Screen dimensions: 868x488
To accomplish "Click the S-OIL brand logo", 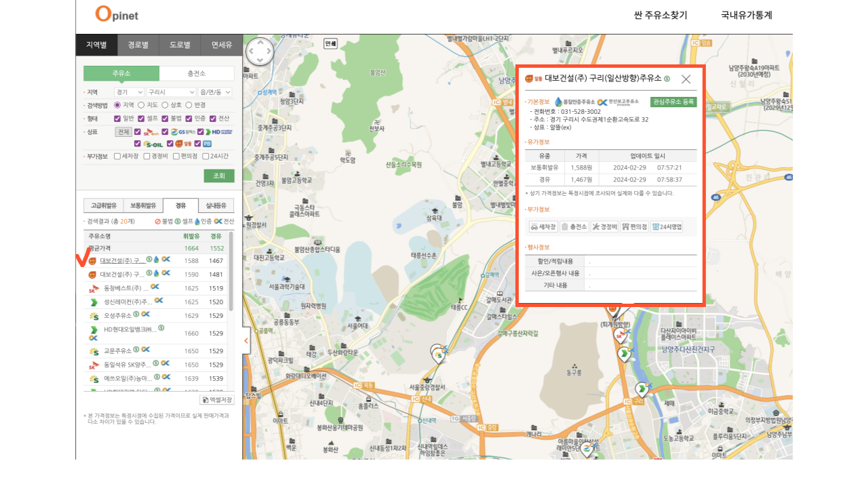I will [x=153, y=144].
